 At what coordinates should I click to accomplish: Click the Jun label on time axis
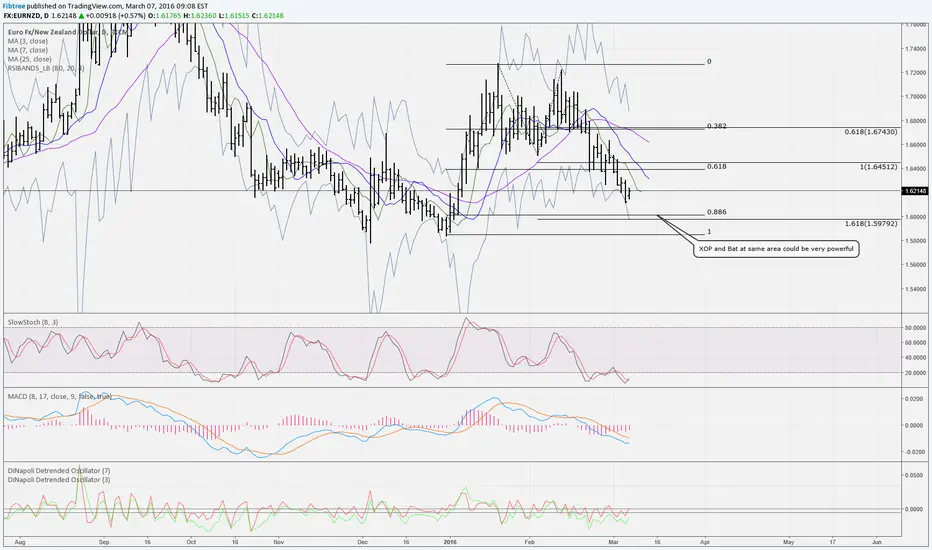tap(877, 542)
